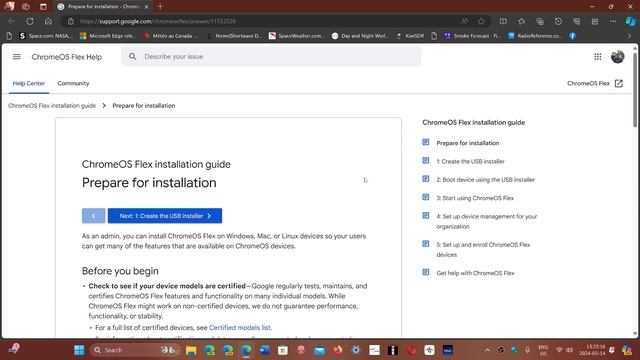Open Edge workspaces icon
The image size is (640, 360).
click(26, 7)
